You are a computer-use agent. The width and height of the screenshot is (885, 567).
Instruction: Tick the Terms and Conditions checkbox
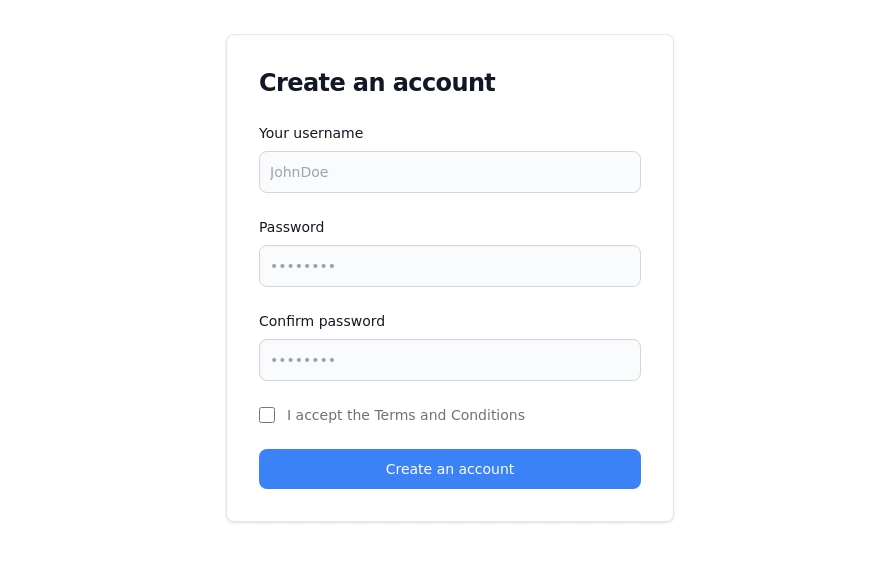267,415
